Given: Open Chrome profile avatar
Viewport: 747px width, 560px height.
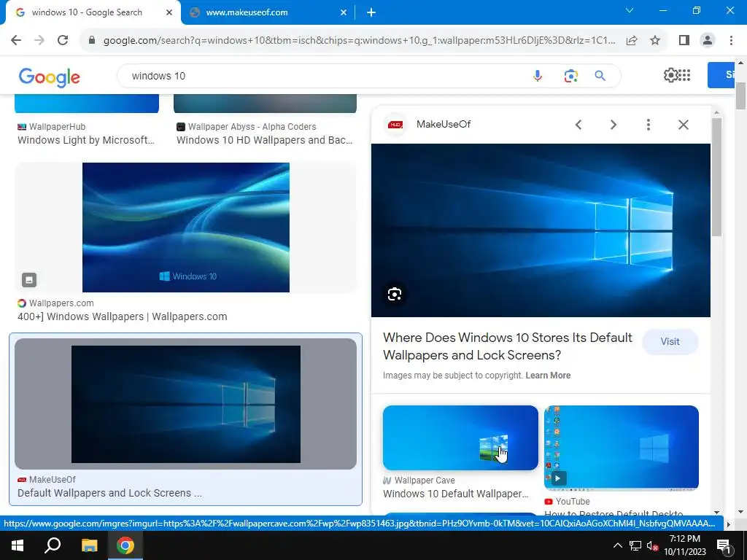Looking at the screenshot, I should 708,41.
